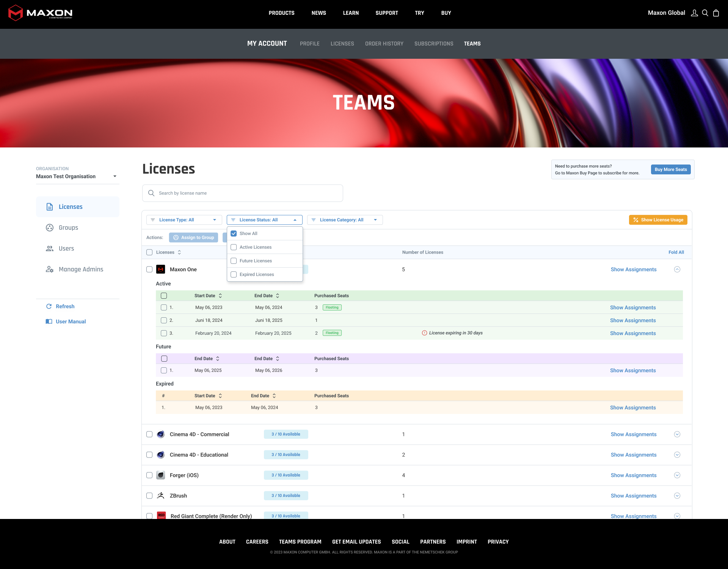
Task: Select active license Juni 18, 2024 checkbox
Action: click(164, 320)
